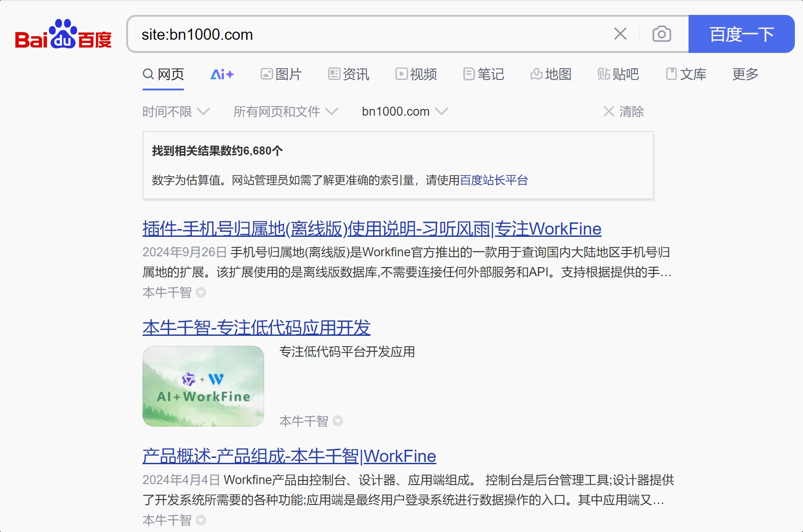Clear the search box with the X icon
This screenshot has width=803, height=532.
pyautogui.click(x=620, y=34)
